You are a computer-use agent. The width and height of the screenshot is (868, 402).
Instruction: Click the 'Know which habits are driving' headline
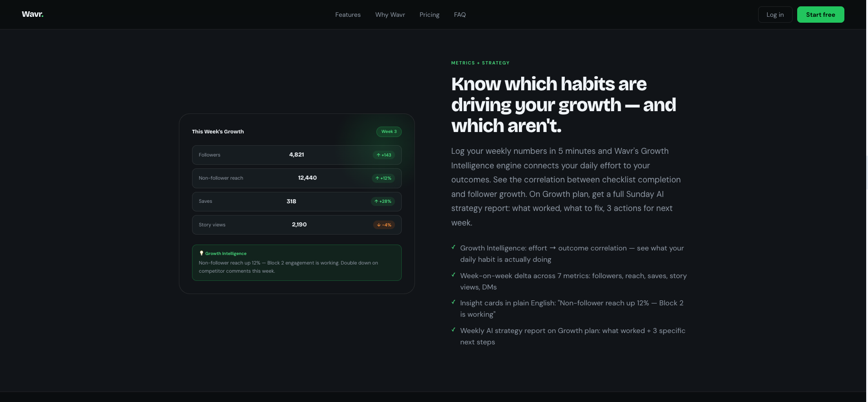coord(563,105)
